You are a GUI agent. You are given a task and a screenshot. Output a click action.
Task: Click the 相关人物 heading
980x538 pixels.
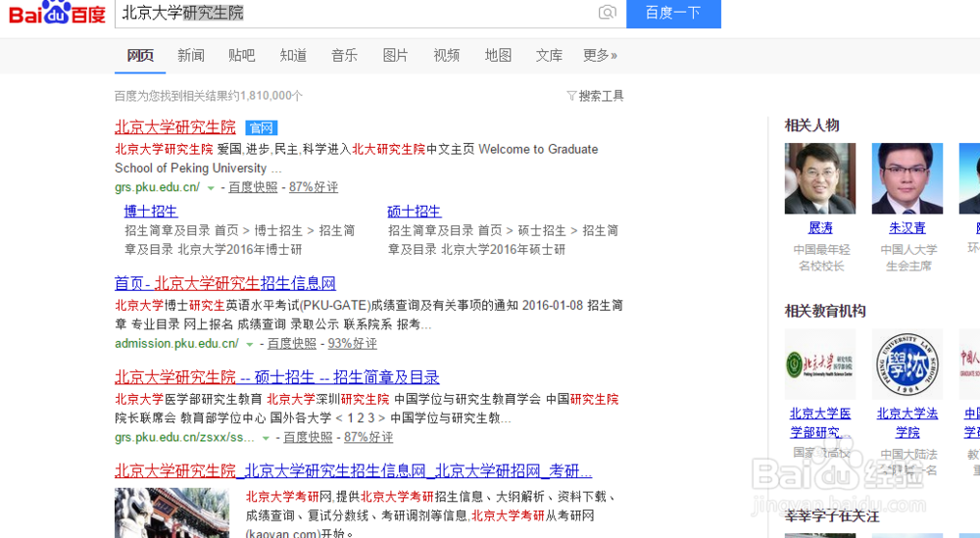[x=811, y=125]
